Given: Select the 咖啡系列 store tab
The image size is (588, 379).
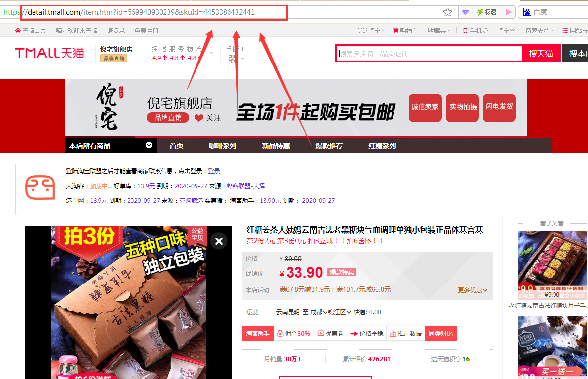Looking at the screenshot, I should tap(223, 146).
